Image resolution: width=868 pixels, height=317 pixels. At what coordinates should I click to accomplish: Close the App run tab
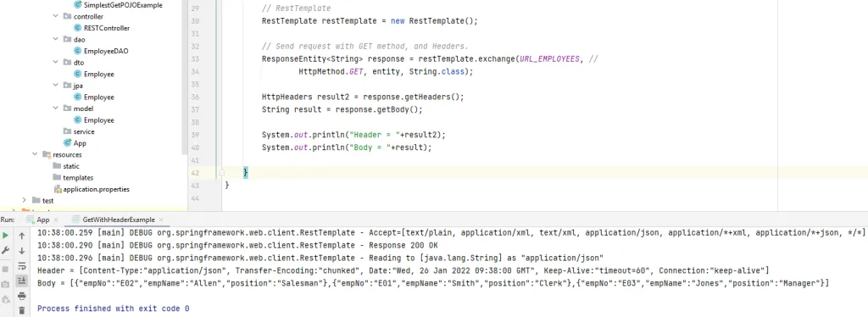coord(55,220)
